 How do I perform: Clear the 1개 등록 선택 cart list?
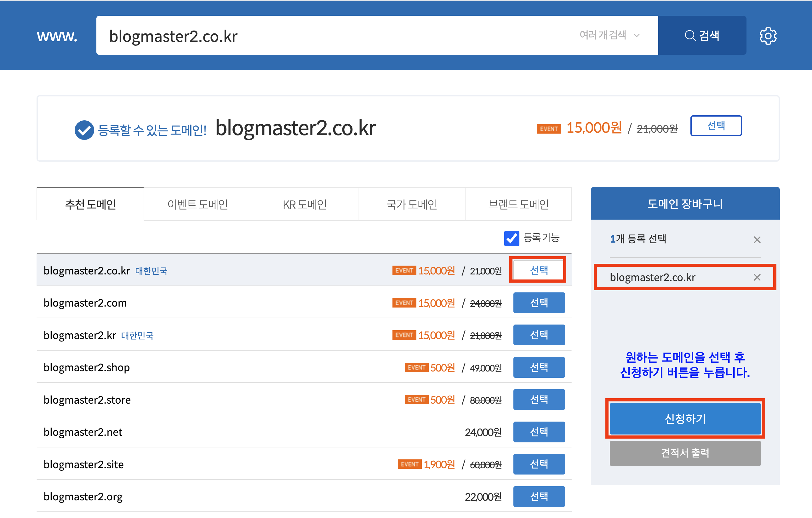[757, 240]
